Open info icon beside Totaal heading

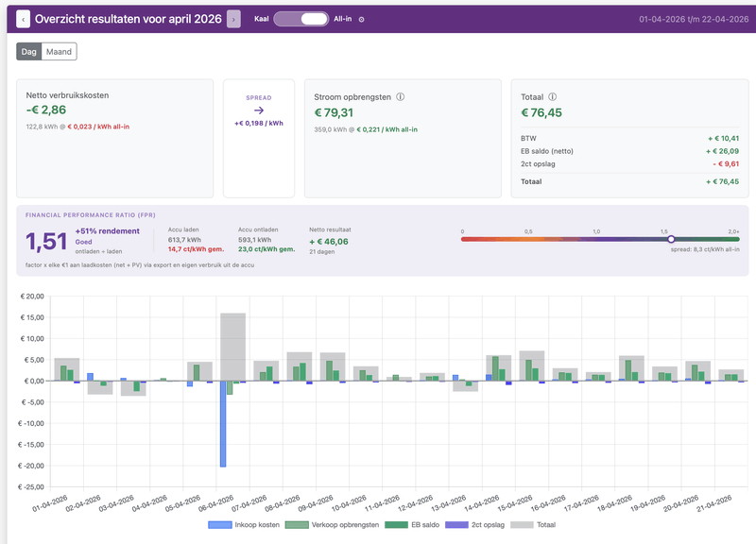[553, 97]
